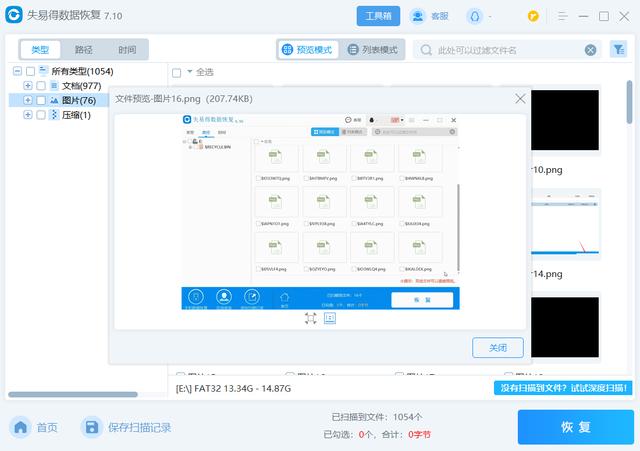Click the actual-size icon under the preview
The width and height of the screenshot is (640, 451).
click(x=330, y=318)
